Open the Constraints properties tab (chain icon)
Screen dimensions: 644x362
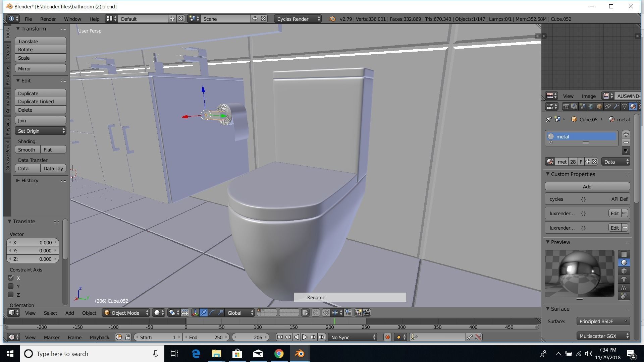tap(608, 107)
